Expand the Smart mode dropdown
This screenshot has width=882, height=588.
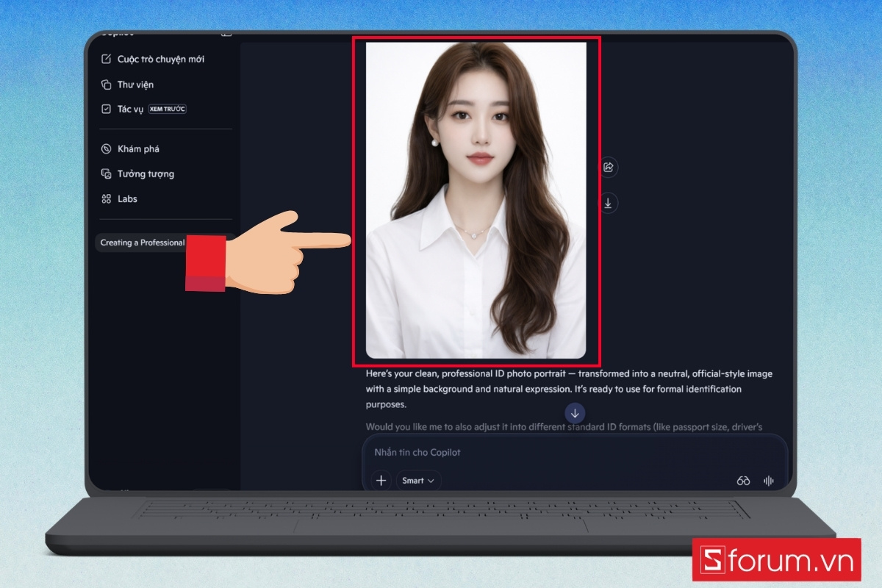418,480
